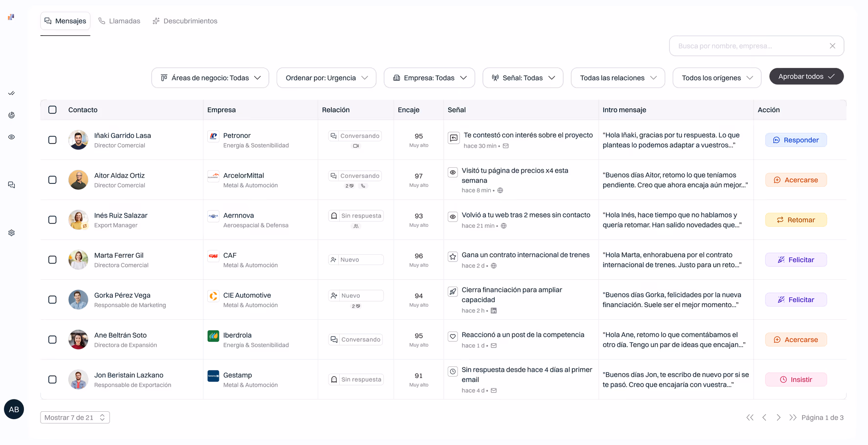Image resolution: width=868 pixels, height=445 pixels.
Task: Open the Ordenar por: Urgencia dropdown
Action: 326,78
